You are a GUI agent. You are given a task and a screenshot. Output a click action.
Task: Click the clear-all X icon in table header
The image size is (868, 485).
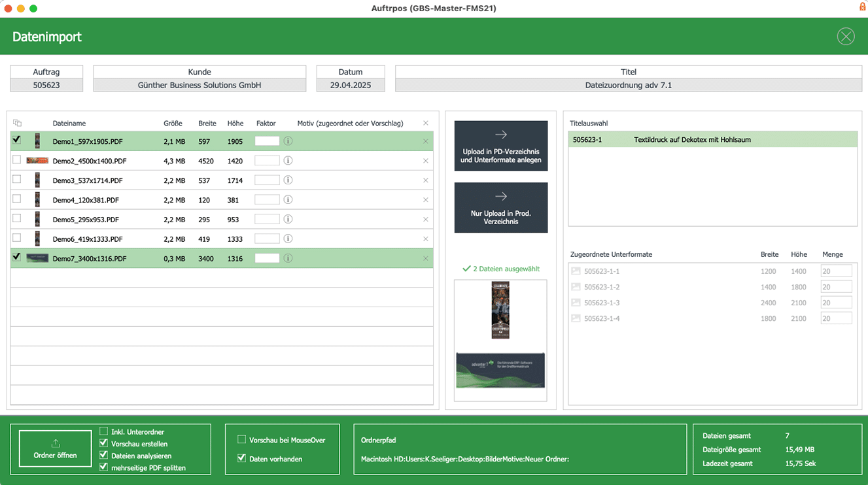tap(426, 124)
